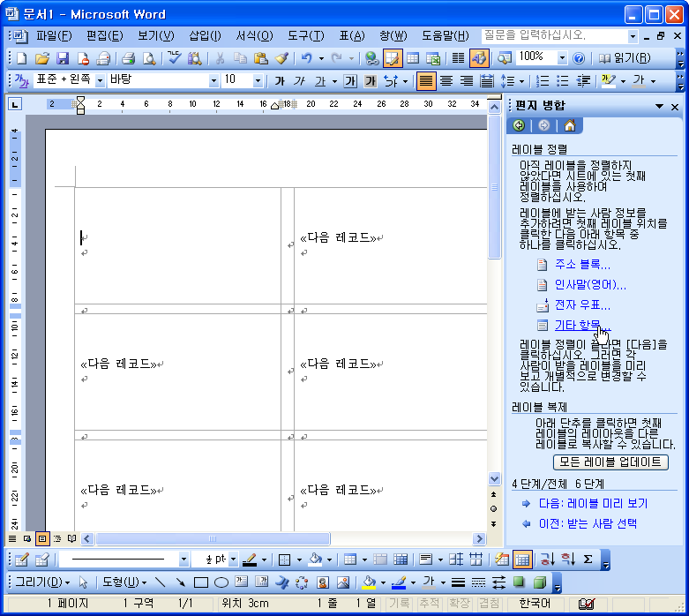The height and width of the screenshot is (616, 689).
Task: Open the 서식(O) menu
Action: click(254, 35)
